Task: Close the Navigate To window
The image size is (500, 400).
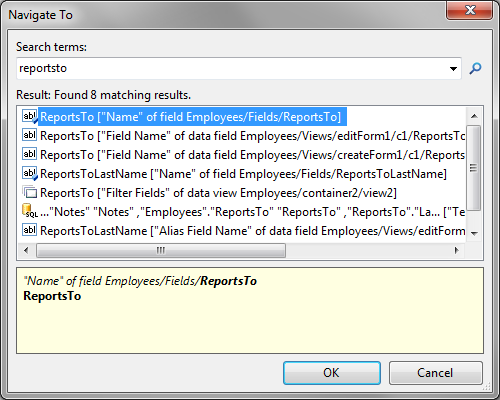Action: pyautogui.click(x=470, y=10)
